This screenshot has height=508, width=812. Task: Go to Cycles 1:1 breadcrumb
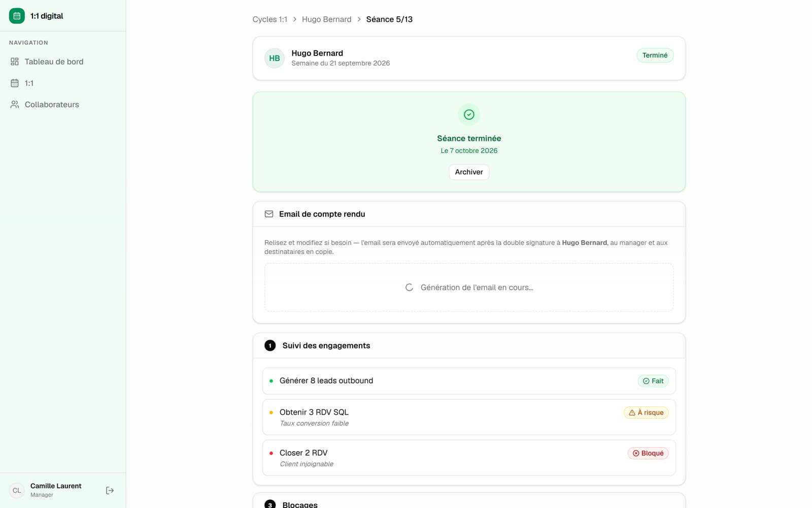[270, 19]
